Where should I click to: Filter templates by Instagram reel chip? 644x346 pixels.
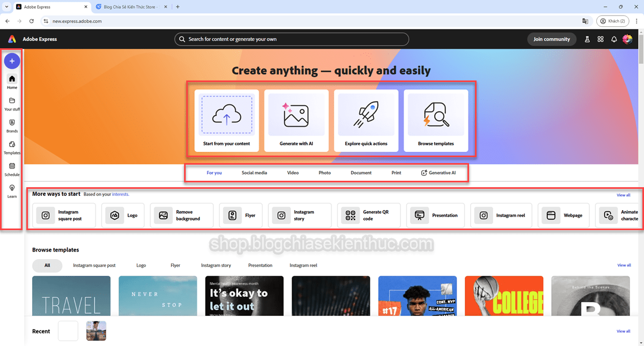[303, 265]
